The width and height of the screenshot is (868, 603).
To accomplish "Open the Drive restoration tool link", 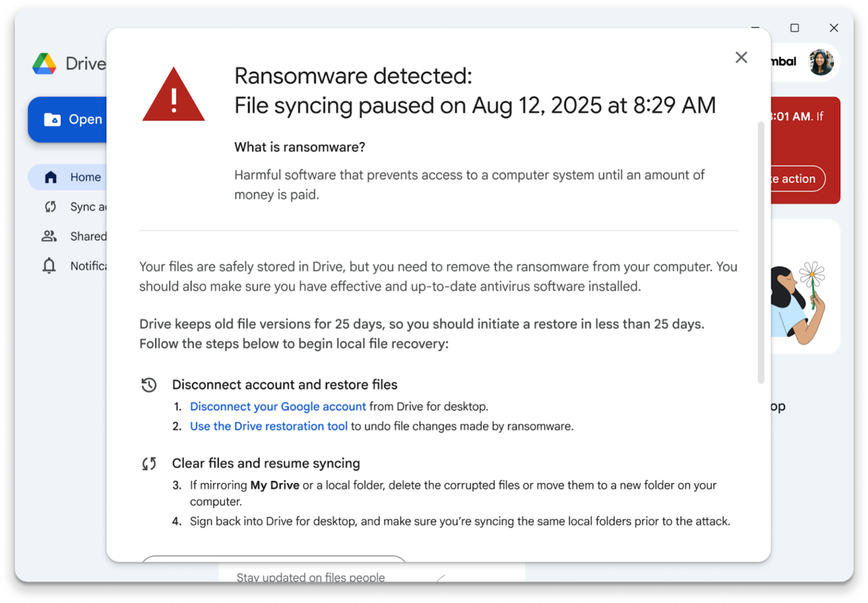I will tap(268, 426).
